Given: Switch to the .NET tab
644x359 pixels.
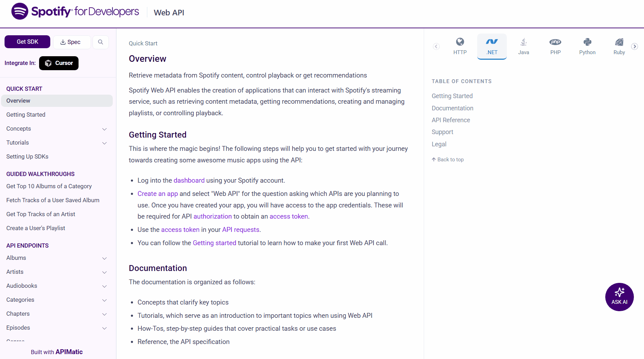Looking at the screenshot, I should point(492,46).
